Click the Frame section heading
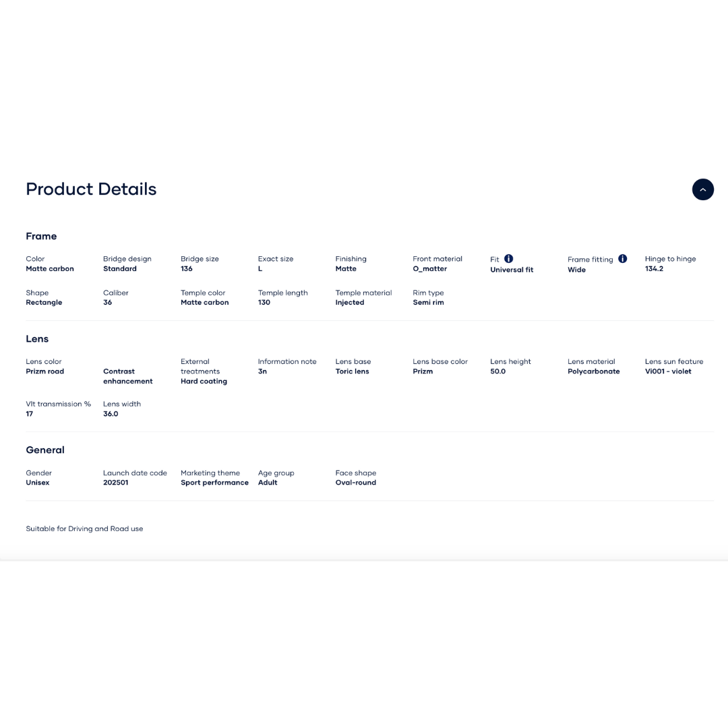This screenshot has width=728, height=728. [41, 236]
